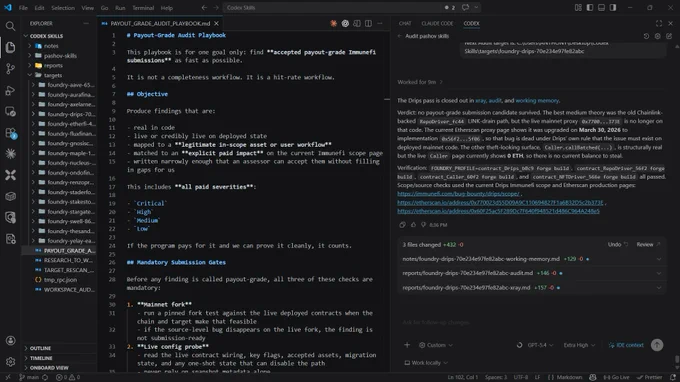Open Codex task history icon
The width and height of the screenshot is (680, 382).
(x=646, y=36)
